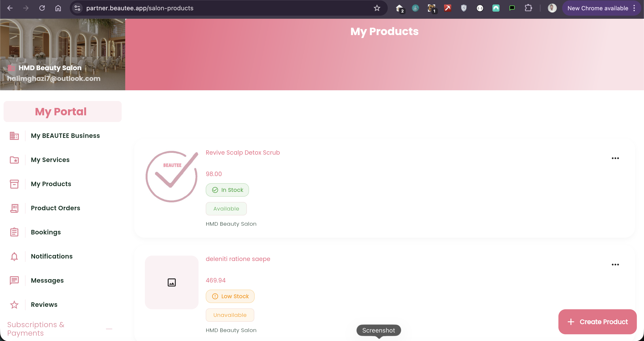Click HMD Beauty Salon under Revive Scalp Detox Scrub
This screenshot has width=644, height=341.
tap(231, 224)
